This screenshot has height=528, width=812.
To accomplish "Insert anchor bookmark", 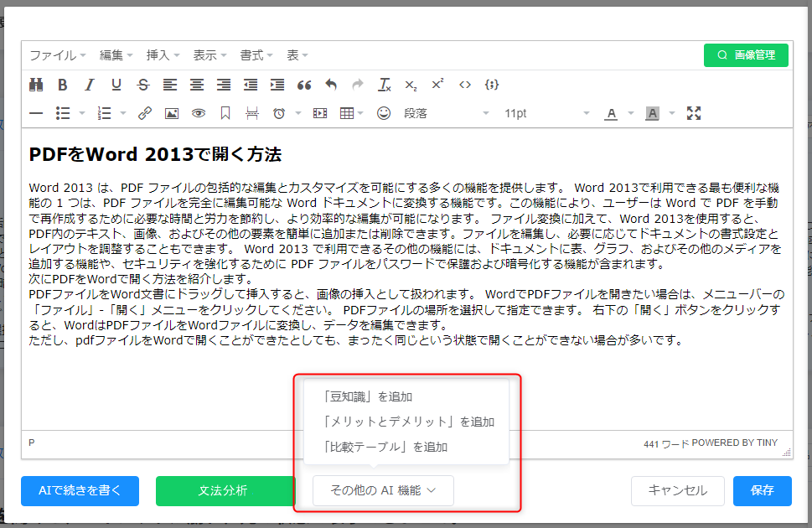I will click(225, 113).
